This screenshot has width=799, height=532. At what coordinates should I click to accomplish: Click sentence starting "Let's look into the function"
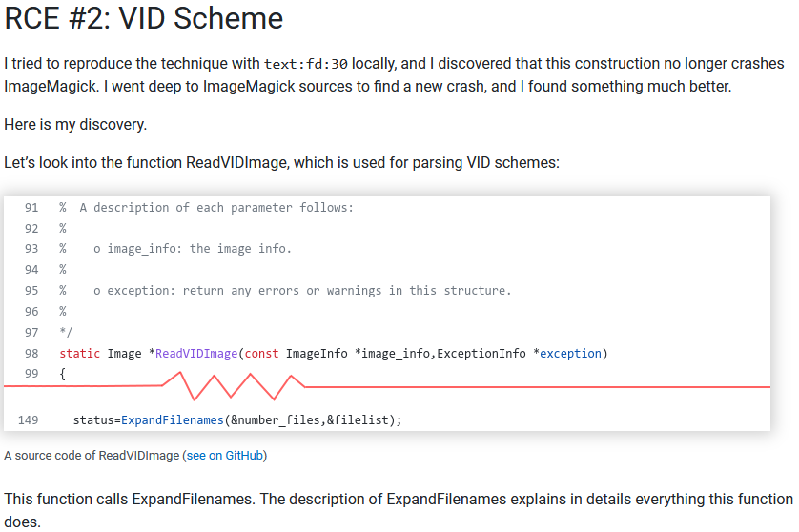coord(282,162)
